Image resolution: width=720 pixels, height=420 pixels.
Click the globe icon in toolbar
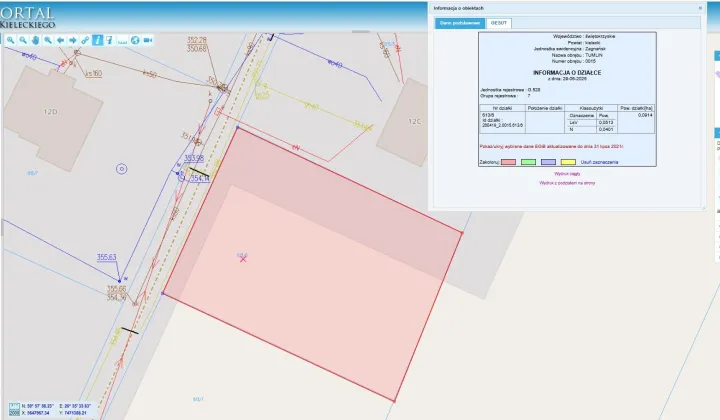135,40
